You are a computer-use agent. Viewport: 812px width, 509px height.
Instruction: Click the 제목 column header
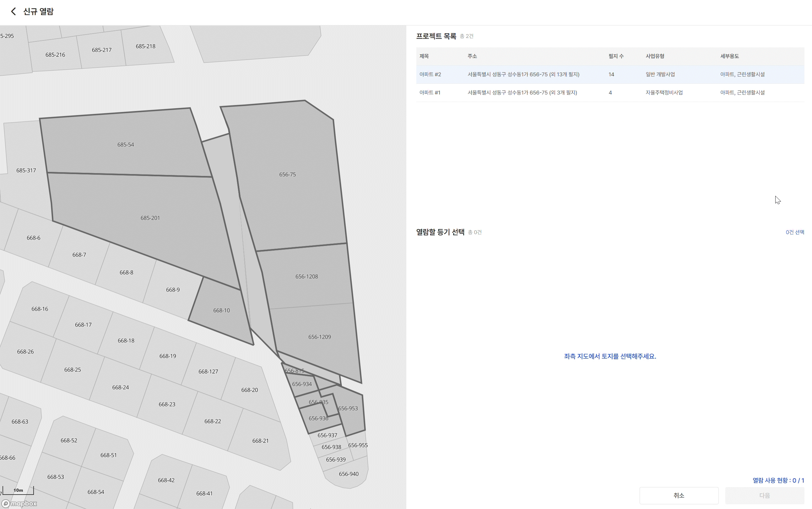(x=424, y=56)
